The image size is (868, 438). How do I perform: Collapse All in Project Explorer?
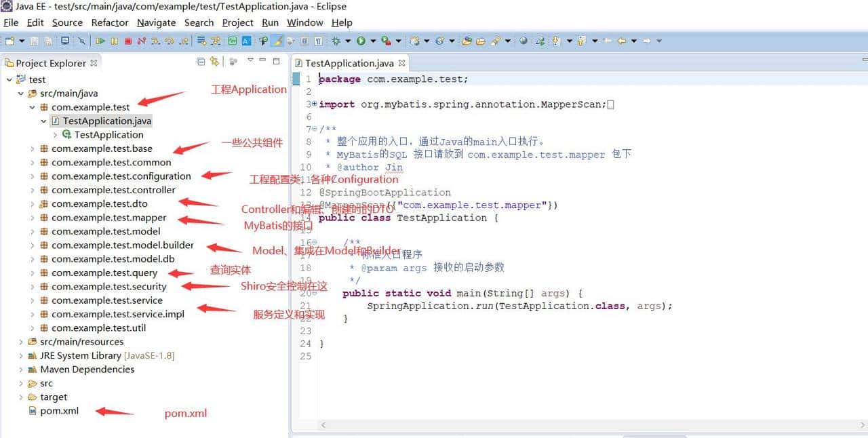200,61
